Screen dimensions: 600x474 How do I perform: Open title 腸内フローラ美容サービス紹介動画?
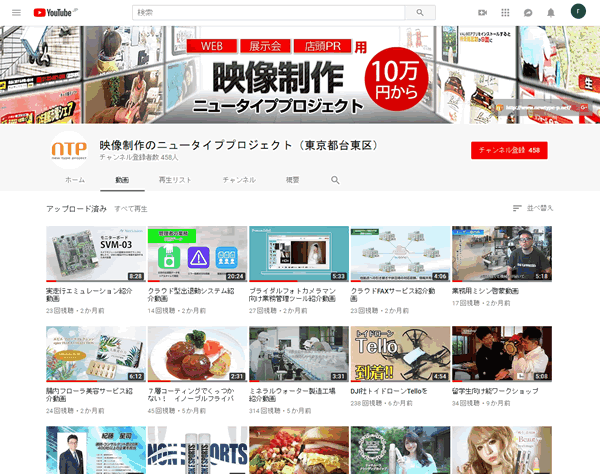tap(89, 395)
